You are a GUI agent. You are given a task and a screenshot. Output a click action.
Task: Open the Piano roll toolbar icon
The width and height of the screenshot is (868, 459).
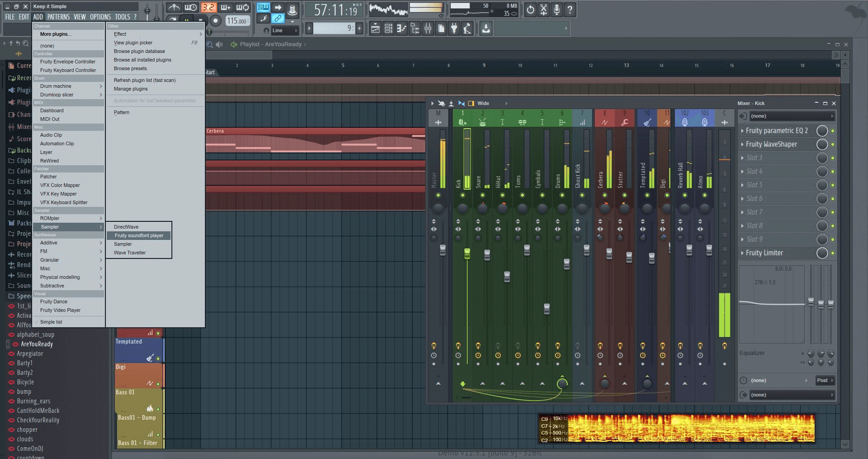coord(401,28)
